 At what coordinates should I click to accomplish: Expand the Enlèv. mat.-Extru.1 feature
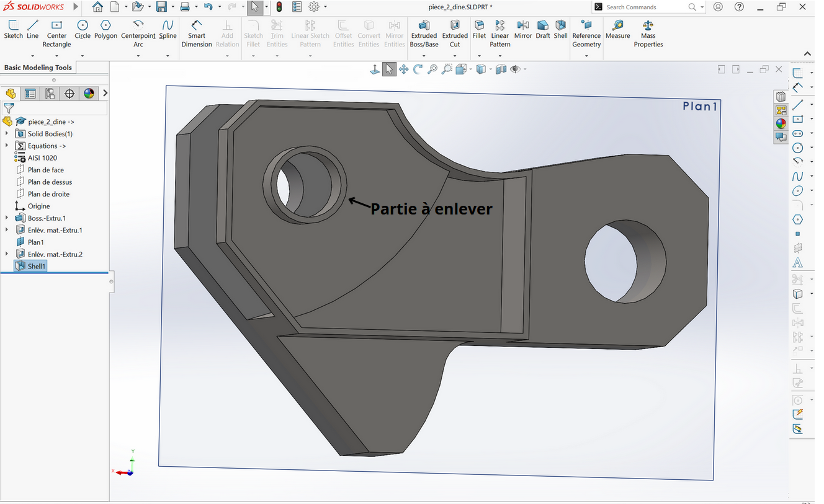coord(7,230)
